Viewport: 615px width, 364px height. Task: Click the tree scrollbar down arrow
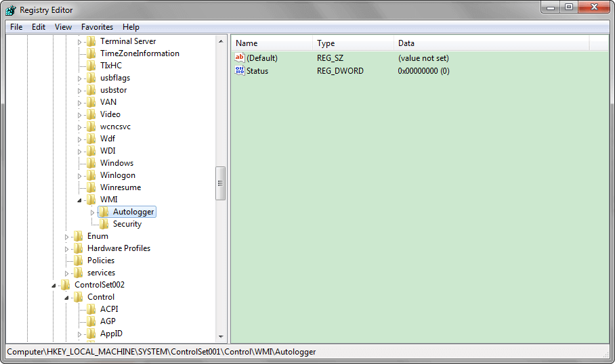221,336
